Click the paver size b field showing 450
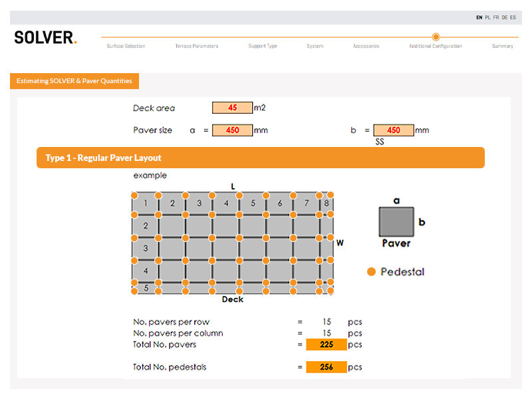The width and height of the screenshot is (532, 399). pos(394,130)
